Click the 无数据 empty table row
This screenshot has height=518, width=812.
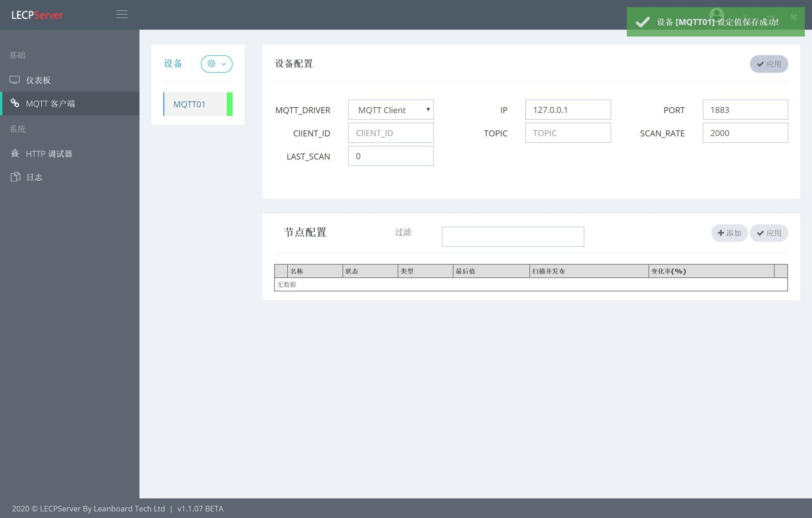531,284
